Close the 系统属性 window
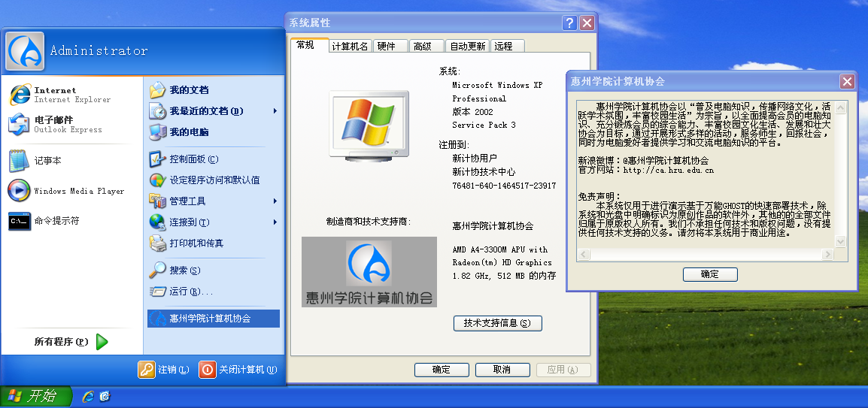This screenshot has width=868, height=408. pyautogui.click(x=587, y=23)
